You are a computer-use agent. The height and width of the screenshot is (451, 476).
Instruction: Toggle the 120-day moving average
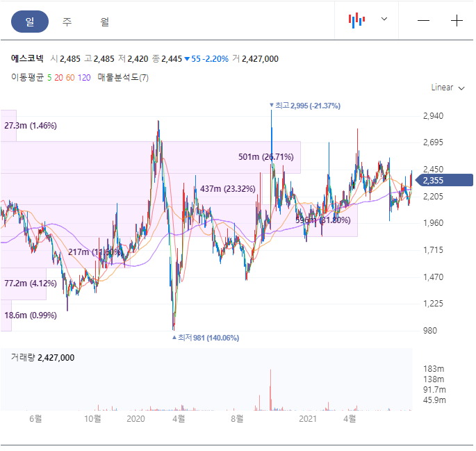pos(84,78)
